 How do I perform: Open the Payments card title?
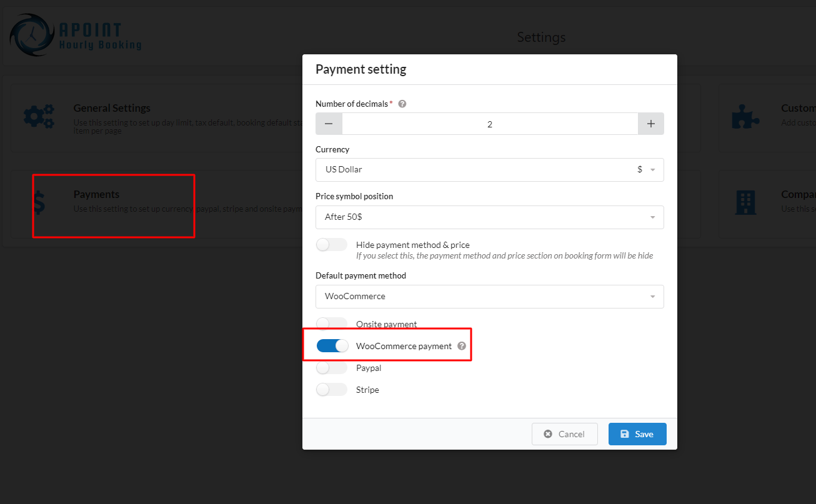pyautogui.click(x=96, y=194)
